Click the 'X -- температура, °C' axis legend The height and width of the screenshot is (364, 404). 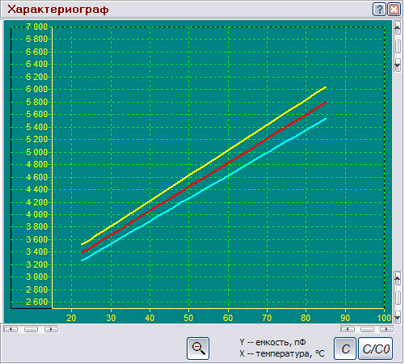[x=282, y=354]
